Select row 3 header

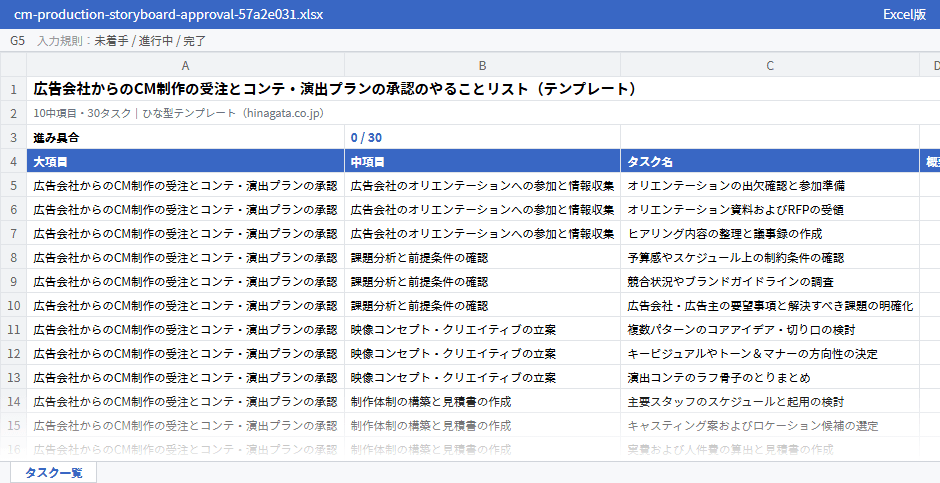[13, 137]
